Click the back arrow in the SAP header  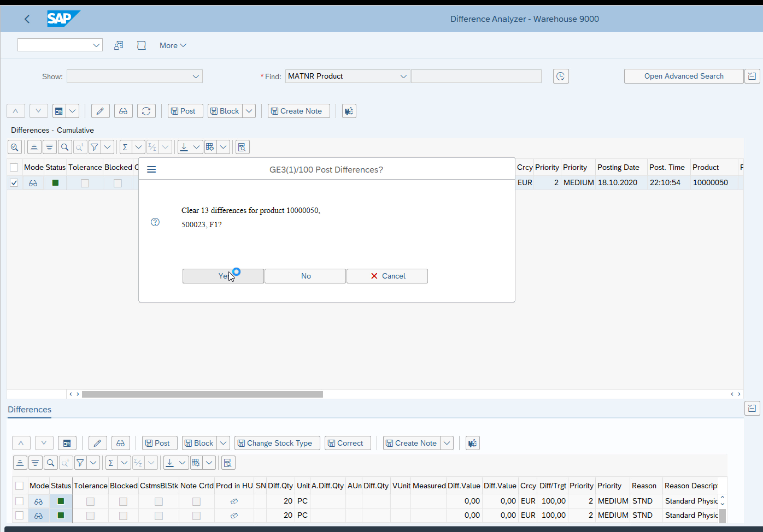point(27,19)
